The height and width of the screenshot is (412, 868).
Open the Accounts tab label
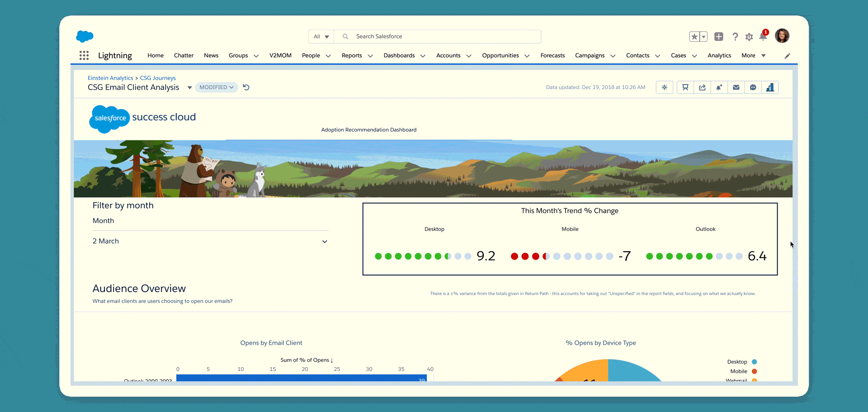pyautogui.click(x=448, y=56)
